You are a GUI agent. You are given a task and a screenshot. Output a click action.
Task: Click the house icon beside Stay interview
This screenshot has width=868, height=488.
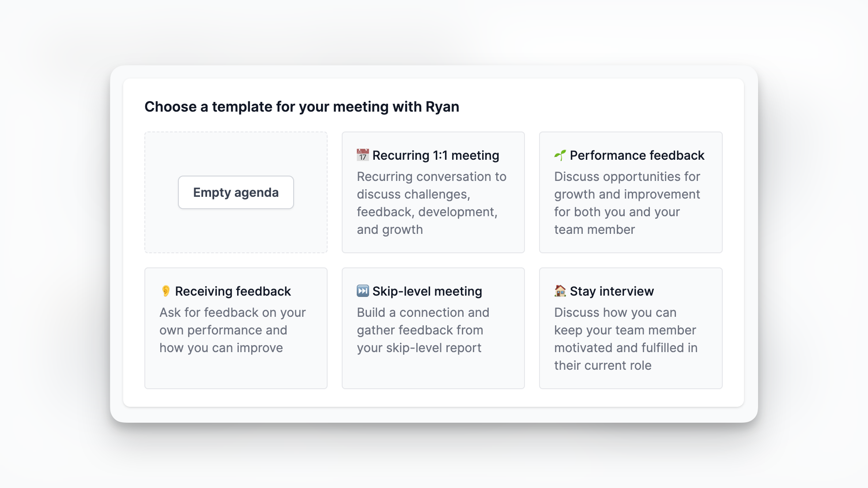click(560, 291)
